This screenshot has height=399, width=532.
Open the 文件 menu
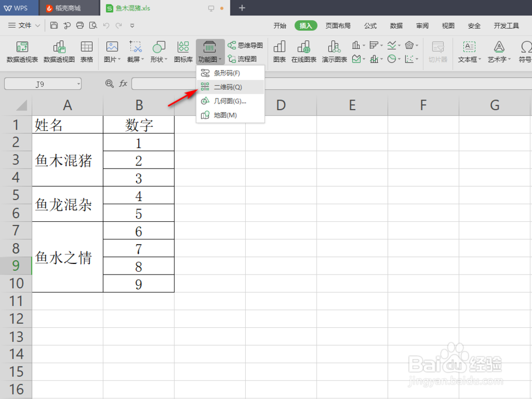[24, 26]
